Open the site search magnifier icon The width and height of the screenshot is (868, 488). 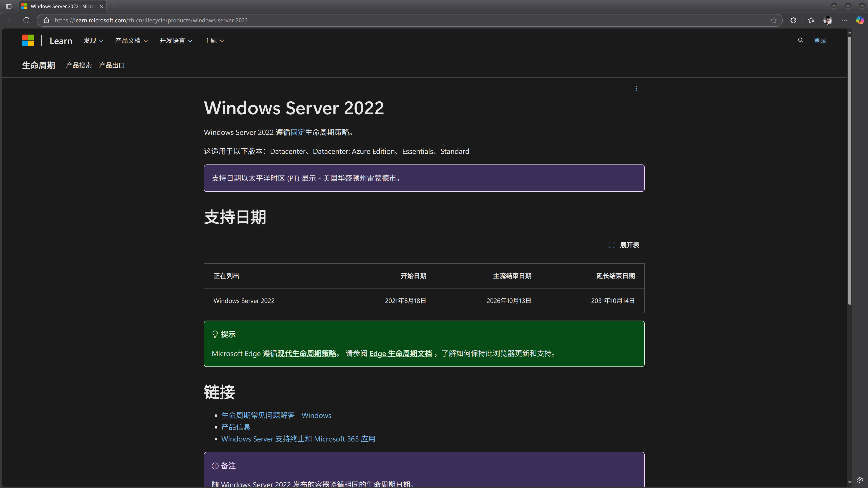point(801,40)
